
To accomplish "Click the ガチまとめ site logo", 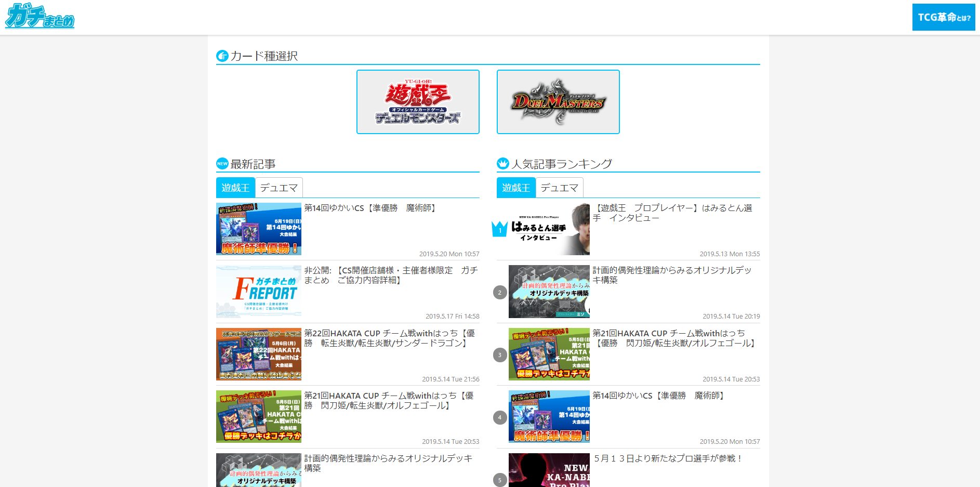I will pos(39,16).
